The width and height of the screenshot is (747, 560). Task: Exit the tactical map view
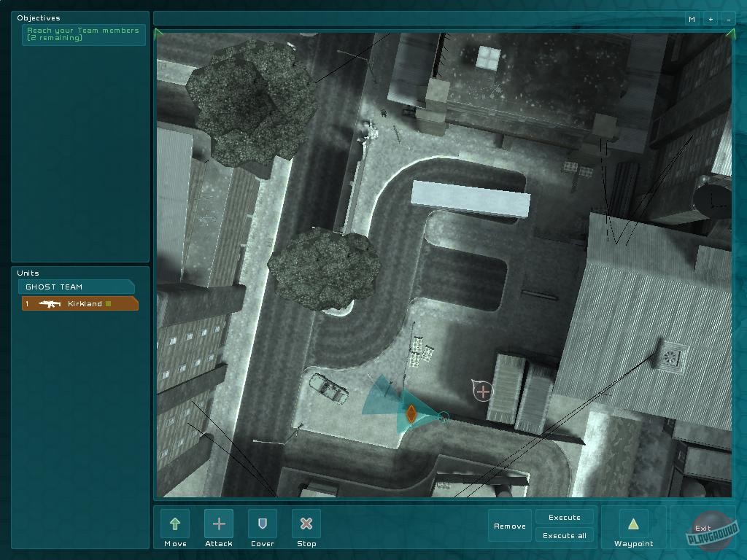[x=703, y=529]
